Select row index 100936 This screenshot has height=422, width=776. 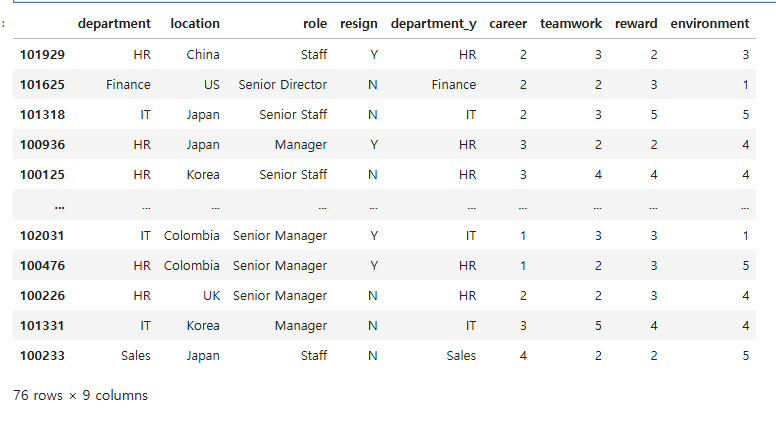[42, 144]
